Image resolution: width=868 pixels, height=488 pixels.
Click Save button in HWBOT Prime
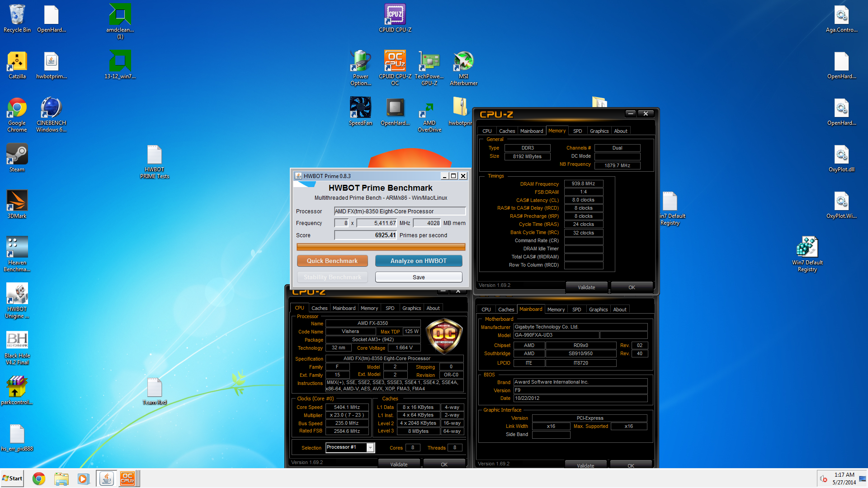click(x=419, y=277)
